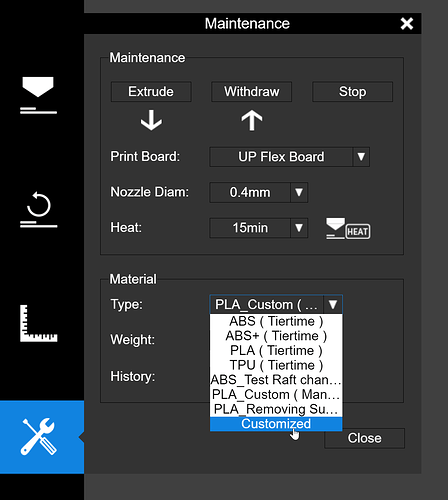Image resolution: width=448 pixels, height=500 pixels.
Task: Choose the Customized option in list
Action: 276,424
